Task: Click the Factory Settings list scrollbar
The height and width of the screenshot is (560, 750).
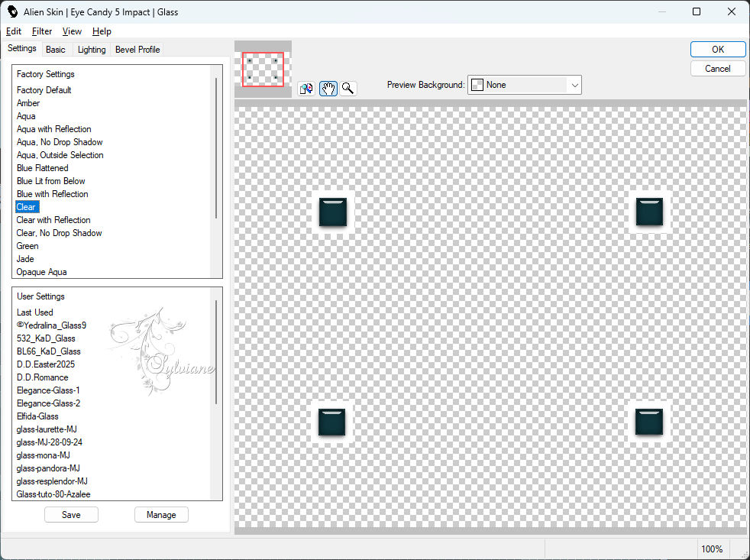Action: [216, 148]
